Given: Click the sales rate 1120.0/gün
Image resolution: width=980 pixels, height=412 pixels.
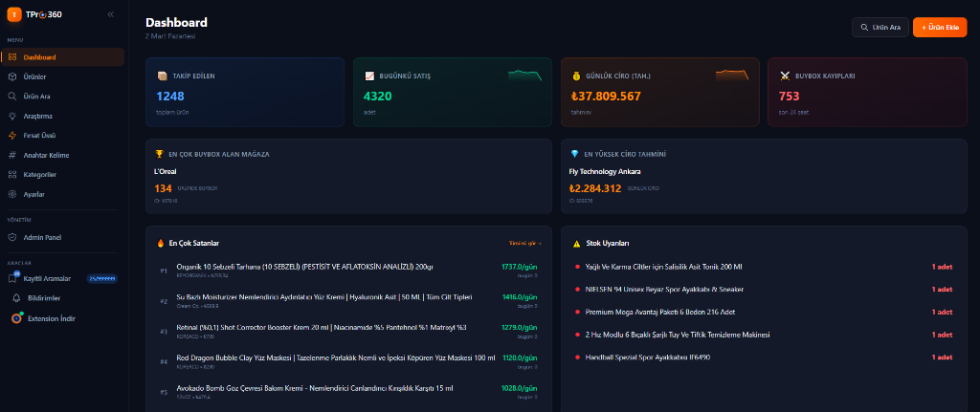Looking at the screenshot, I should click(x=519, y=358).
